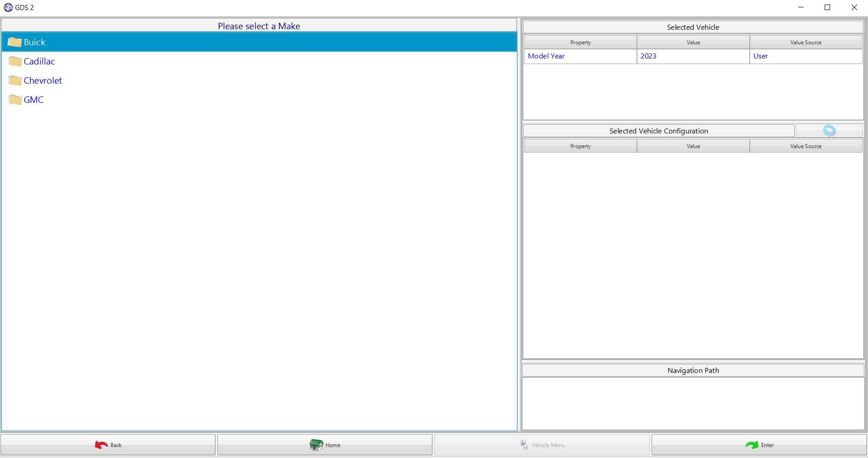Click Value Source header in Vehicle Configuration table
The height and width of the screenshot is (458, 868).
(806, 146)
